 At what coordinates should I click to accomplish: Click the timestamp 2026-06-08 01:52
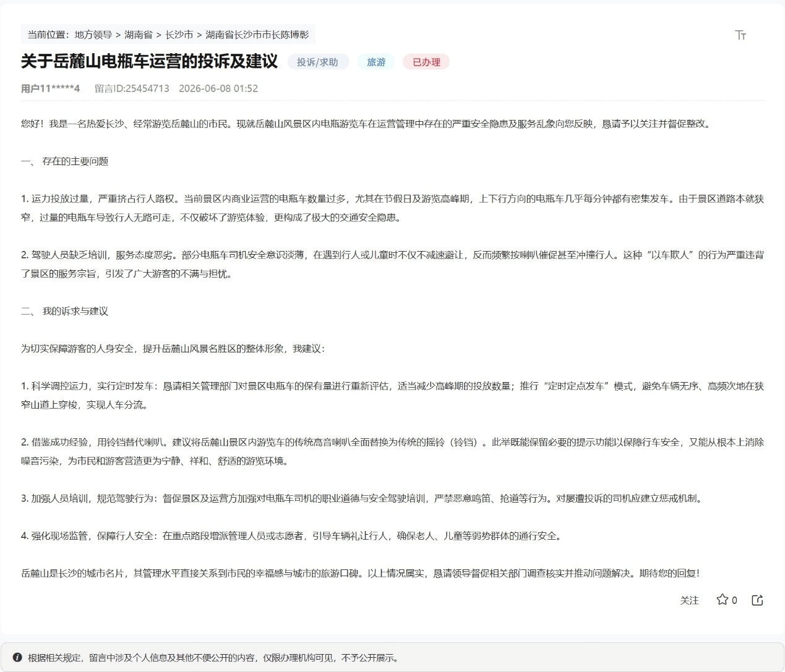click(x=218, y=88)
